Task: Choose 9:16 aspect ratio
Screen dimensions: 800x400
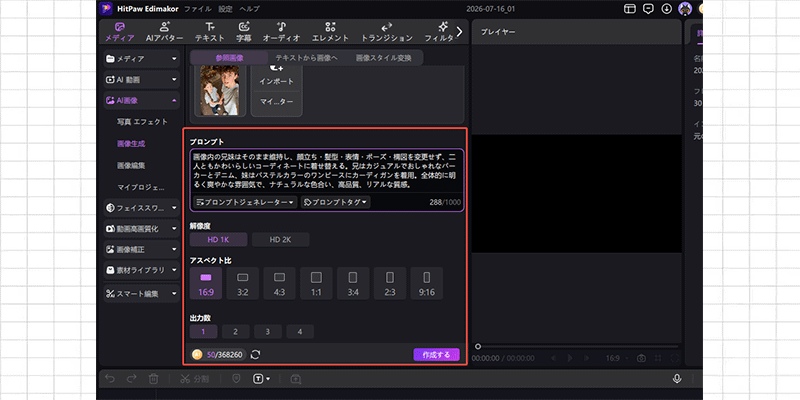Action: click(427, 283)
